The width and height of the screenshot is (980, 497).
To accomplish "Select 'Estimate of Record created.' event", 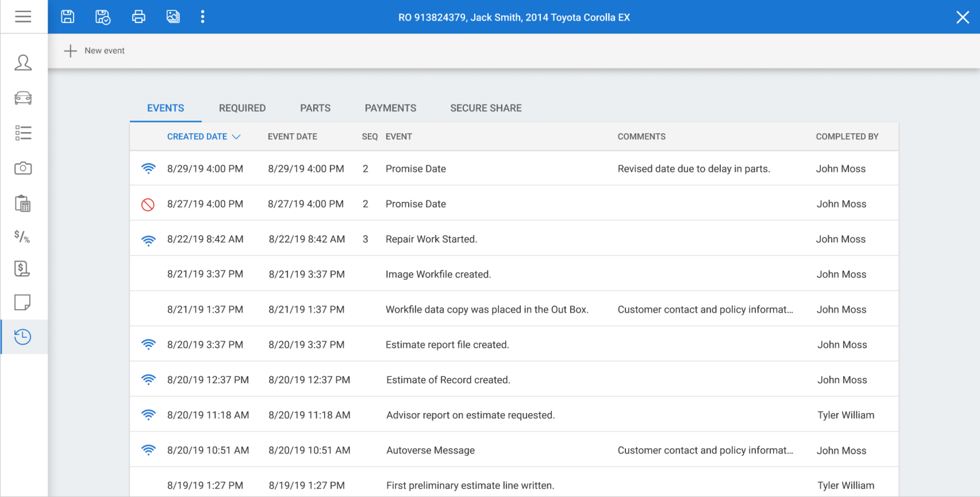I will [x=448, y=380].
